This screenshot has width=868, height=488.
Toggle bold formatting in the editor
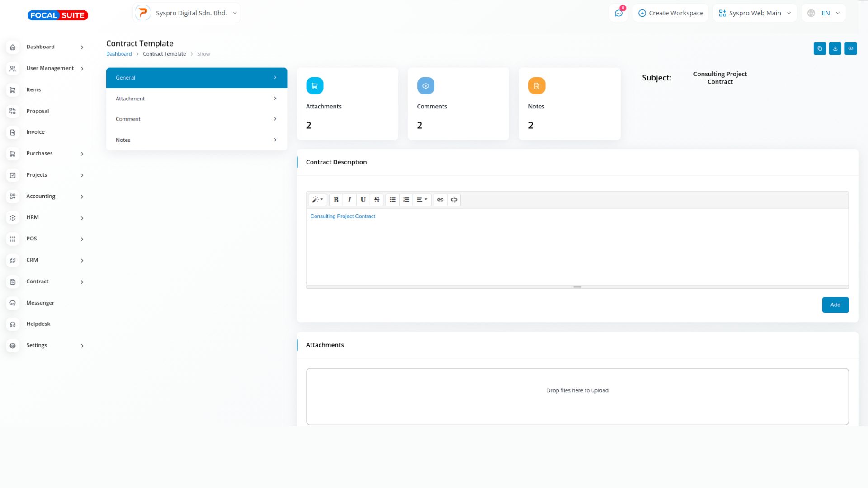[x=336, y=200]
